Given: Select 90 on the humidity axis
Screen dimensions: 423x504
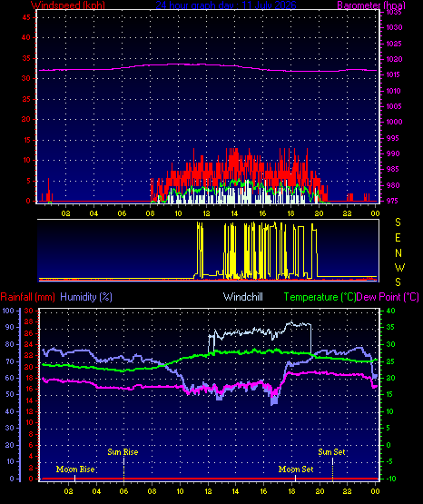Looking at the screenshot, I should pyautogui.click(x=10, y=327).
